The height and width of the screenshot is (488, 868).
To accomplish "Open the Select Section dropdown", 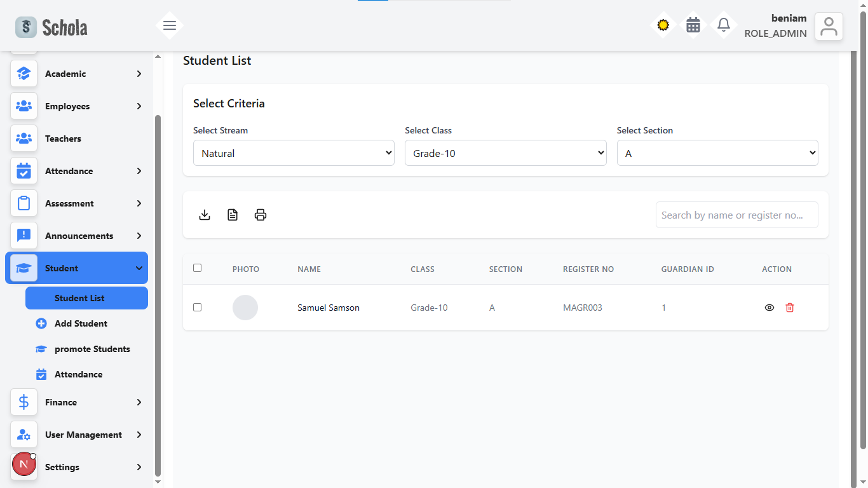I will 717,152.
